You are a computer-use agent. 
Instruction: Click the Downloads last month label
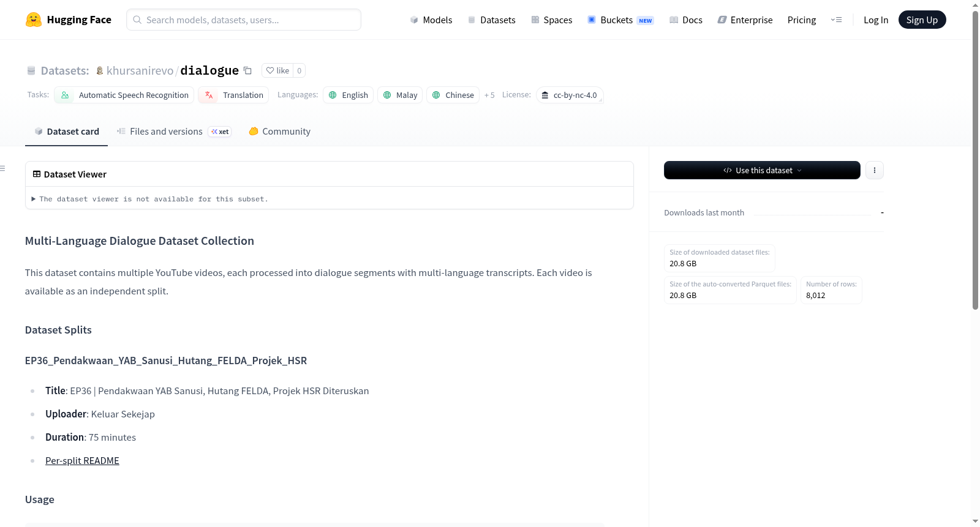point(704,212)
